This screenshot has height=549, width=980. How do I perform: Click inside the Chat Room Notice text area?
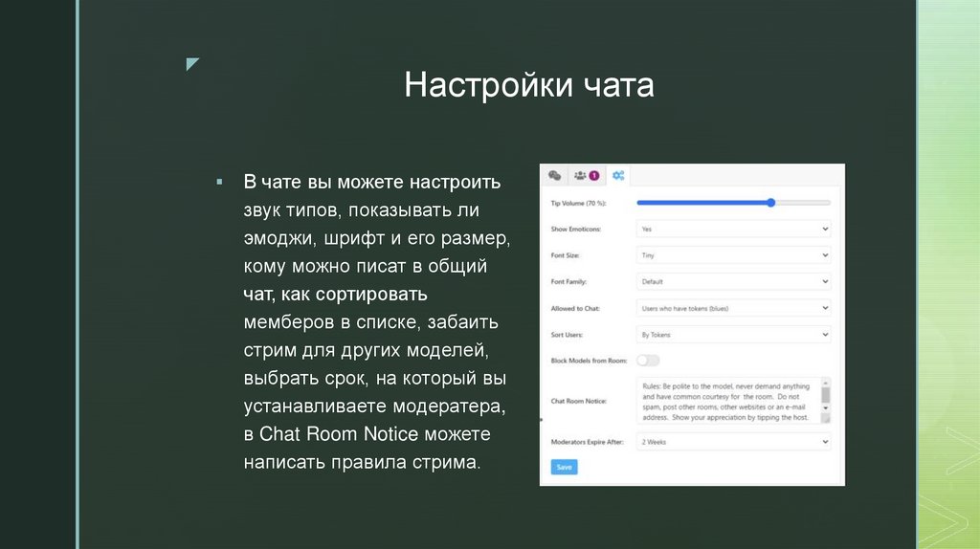[x=728, y=401]
